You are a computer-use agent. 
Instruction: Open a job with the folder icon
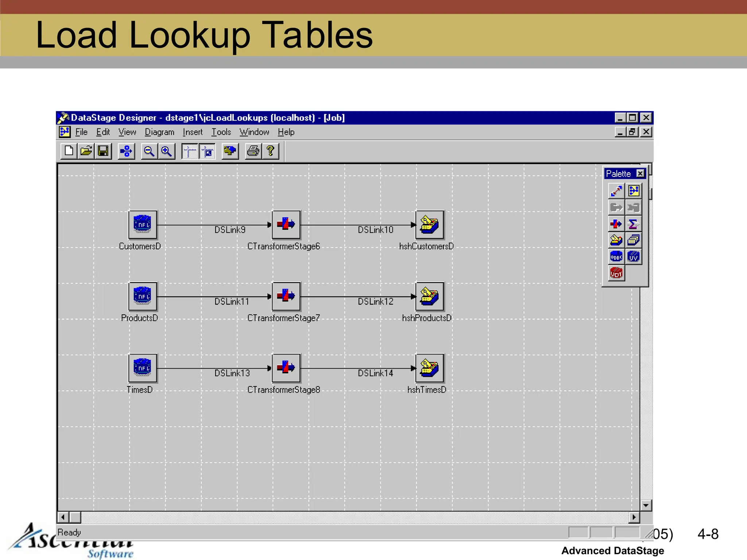86,151
